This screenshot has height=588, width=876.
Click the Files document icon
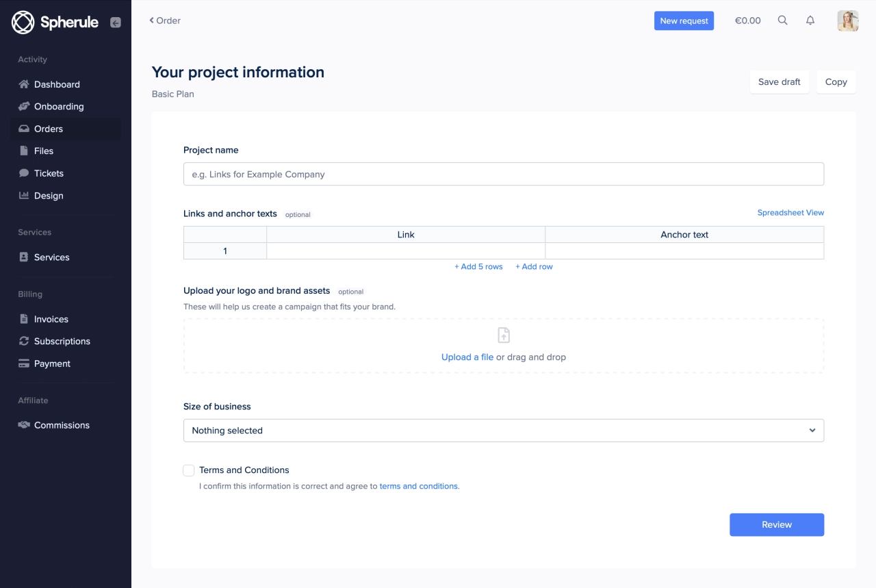coord(24,151)
